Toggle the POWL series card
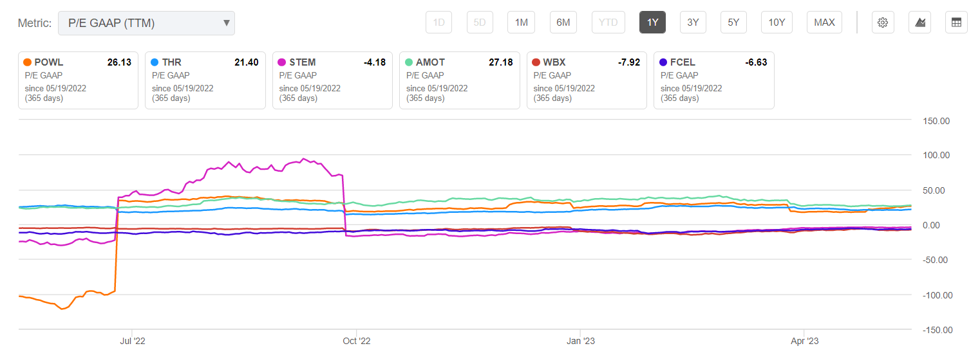 click(x=78, y=80)
